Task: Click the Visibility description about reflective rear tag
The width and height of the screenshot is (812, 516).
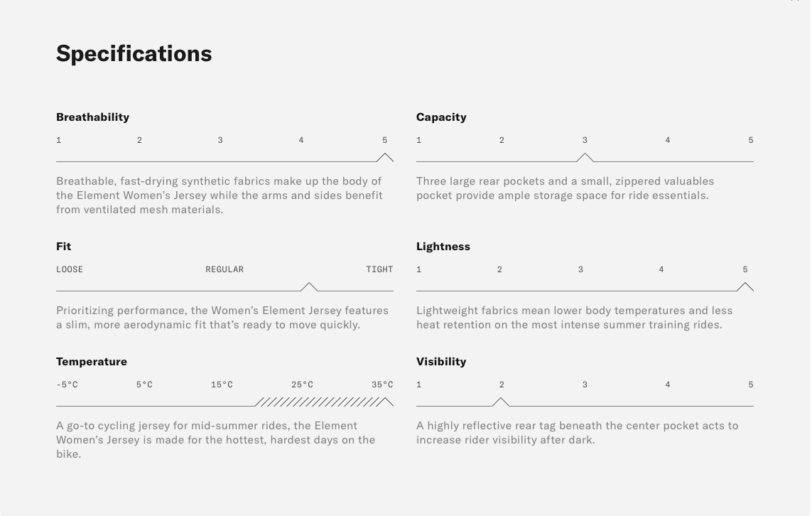Action: click(577, 432)
